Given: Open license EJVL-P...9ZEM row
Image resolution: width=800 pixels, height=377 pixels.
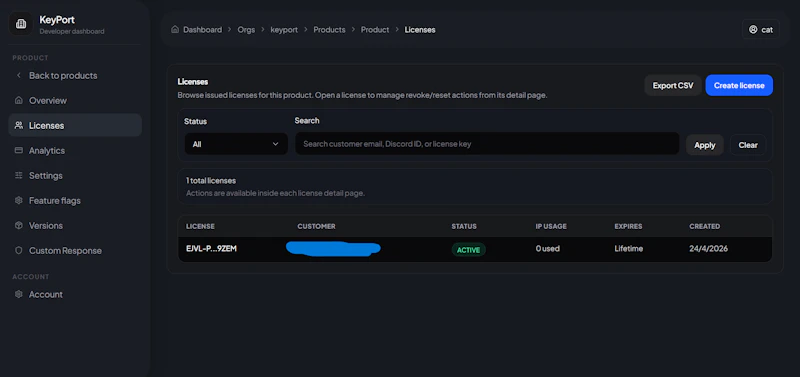Looking at the screenshot, I should [474, 249].
